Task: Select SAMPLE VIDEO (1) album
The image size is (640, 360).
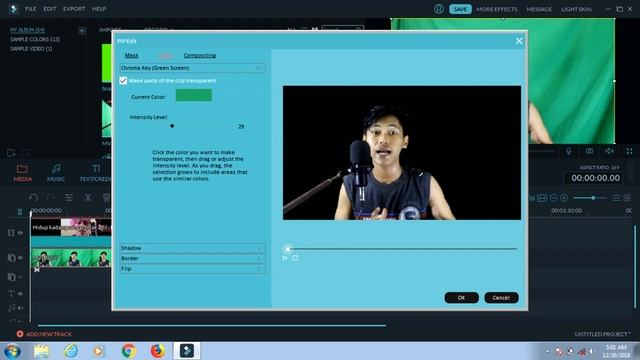Action: pos(31,49)
